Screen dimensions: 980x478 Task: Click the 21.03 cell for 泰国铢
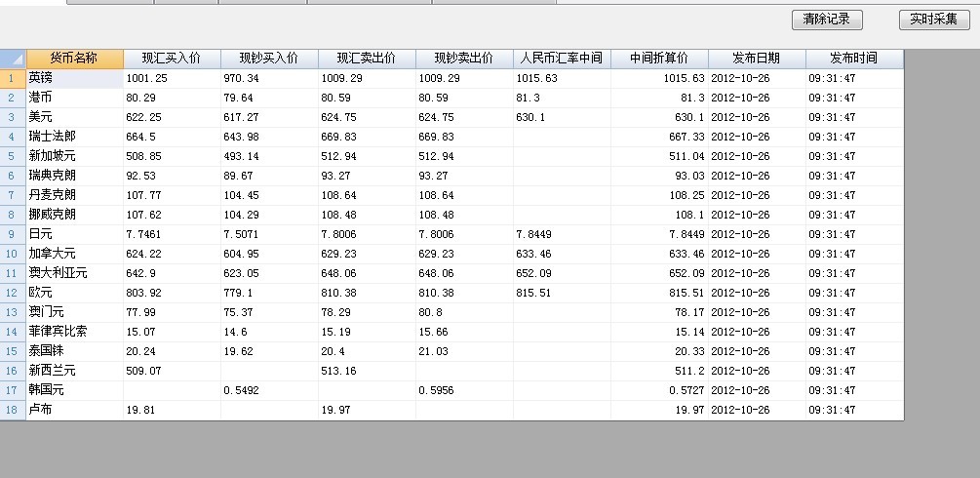(464, 351)
